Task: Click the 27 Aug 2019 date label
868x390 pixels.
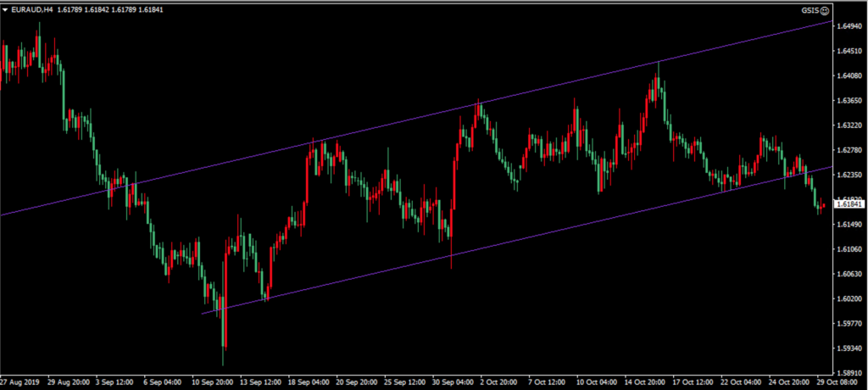Action: point(19,383)
